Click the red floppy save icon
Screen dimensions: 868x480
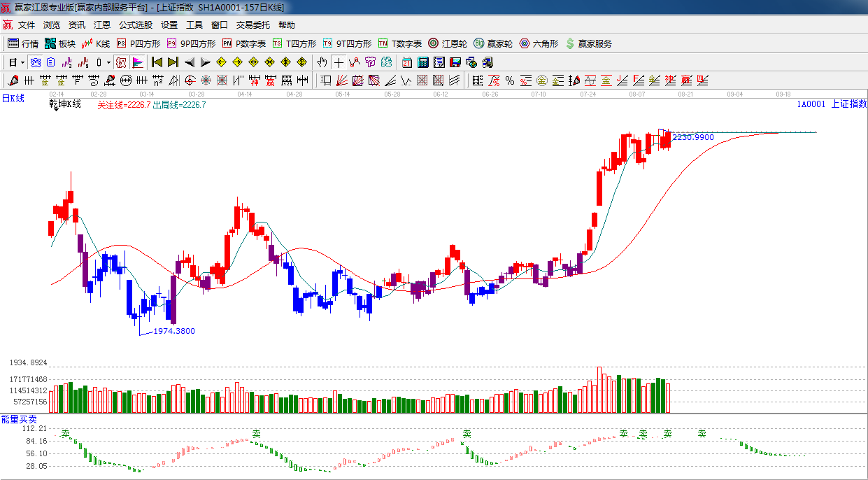coord(455,62)
